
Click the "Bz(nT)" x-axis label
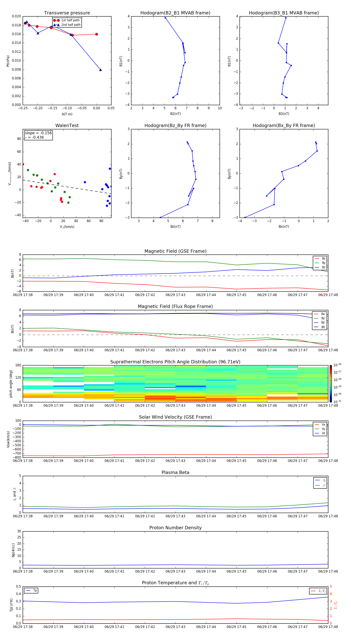point(175,227)
